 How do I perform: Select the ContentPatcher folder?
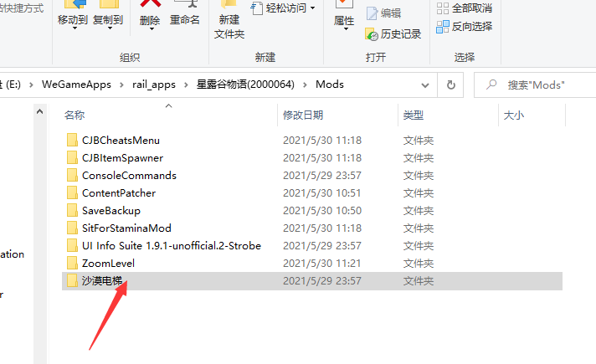[x=119, y=193]
